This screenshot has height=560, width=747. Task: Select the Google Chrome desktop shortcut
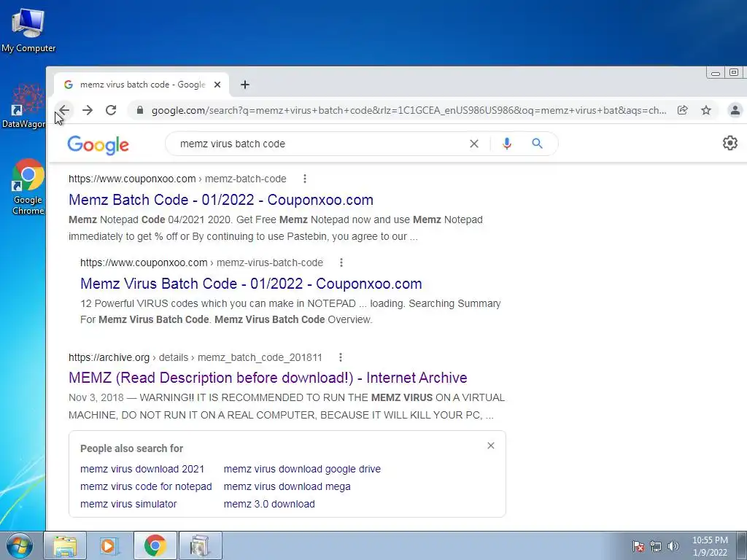28,187
